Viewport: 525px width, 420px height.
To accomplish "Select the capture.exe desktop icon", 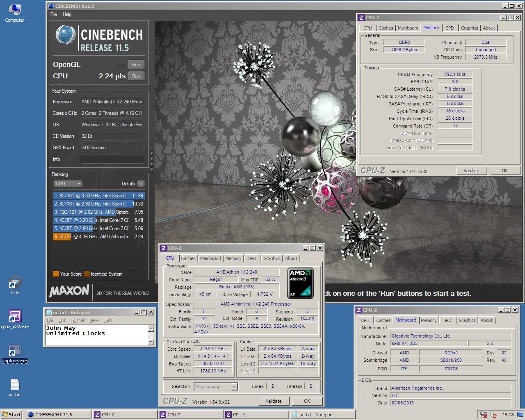I will (15, 354).
